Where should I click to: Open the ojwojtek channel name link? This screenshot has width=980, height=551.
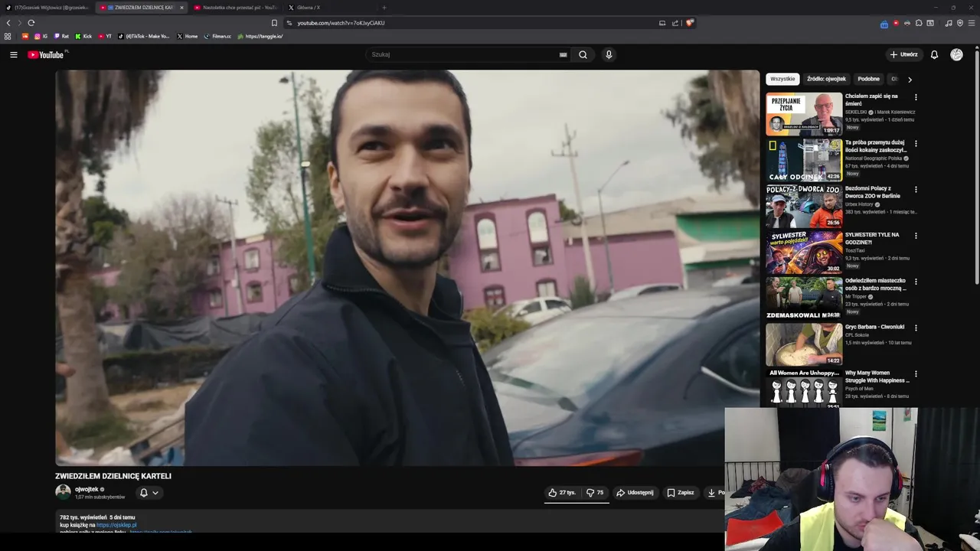click(87, 489)
